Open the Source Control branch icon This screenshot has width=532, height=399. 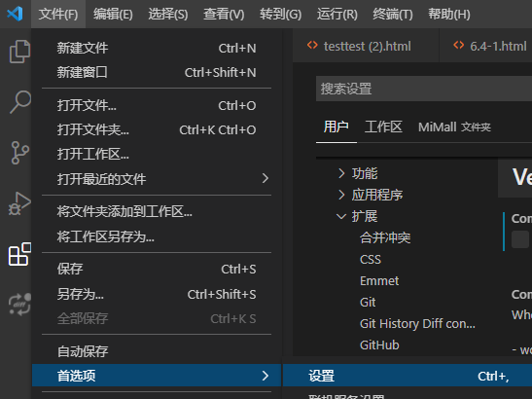(x=20, y=153)
